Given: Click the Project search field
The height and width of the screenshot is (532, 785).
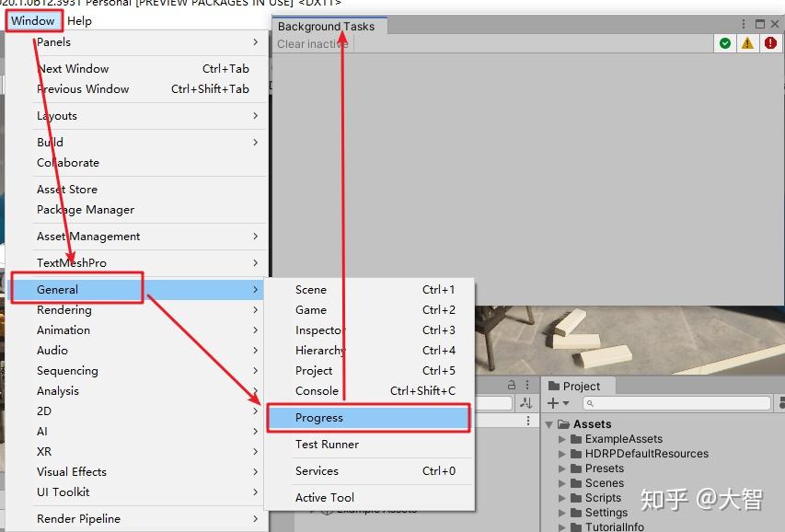Looking at the screenshot, I should tap(676, 403).
